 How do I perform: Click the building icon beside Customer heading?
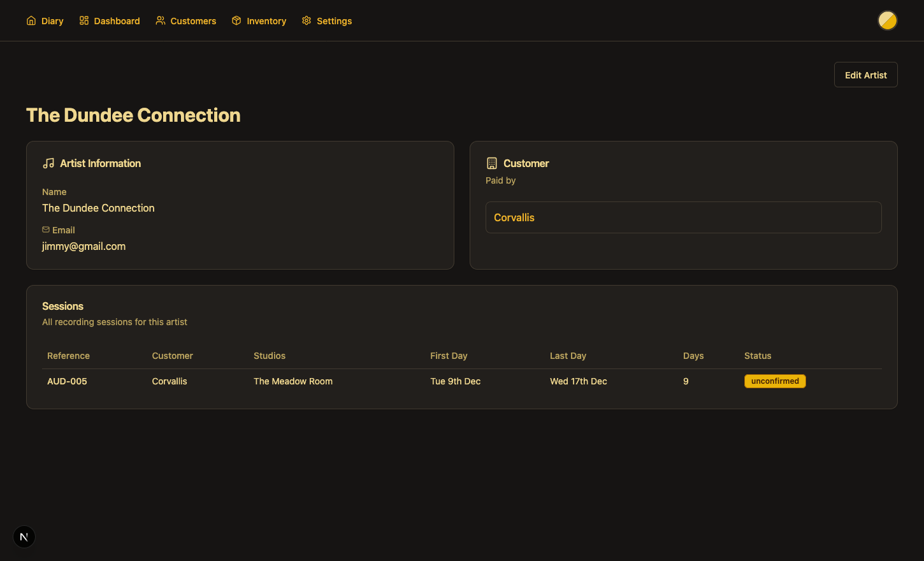(492, 163)
